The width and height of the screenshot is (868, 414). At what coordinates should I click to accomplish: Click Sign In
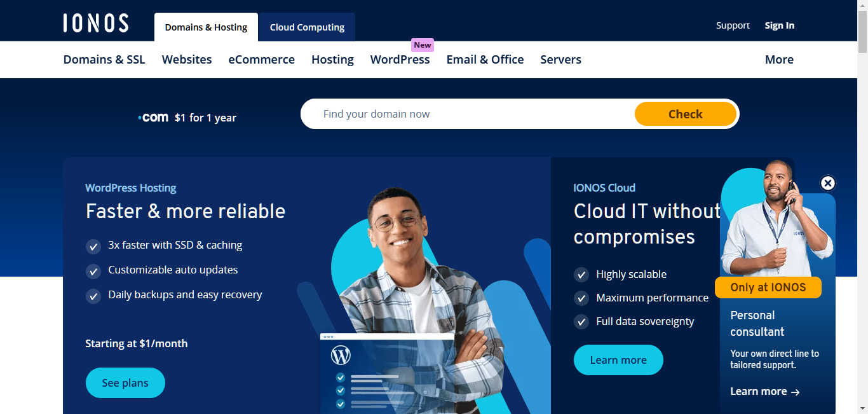(x=780, y=25)
